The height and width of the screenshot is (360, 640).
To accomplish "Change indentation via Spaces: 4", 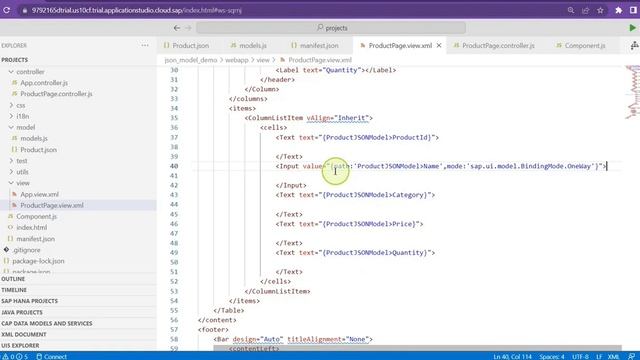I will pos(552,356).
